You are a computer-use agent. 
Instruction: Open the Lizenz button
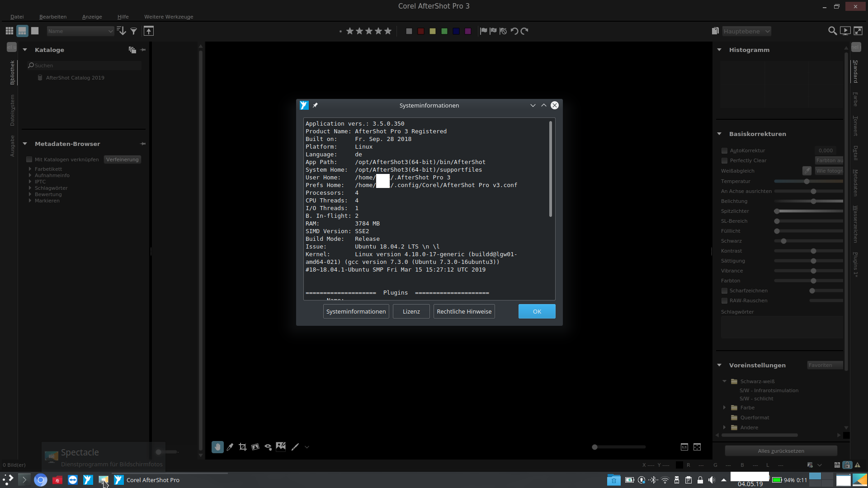click(x=411, y=311)
